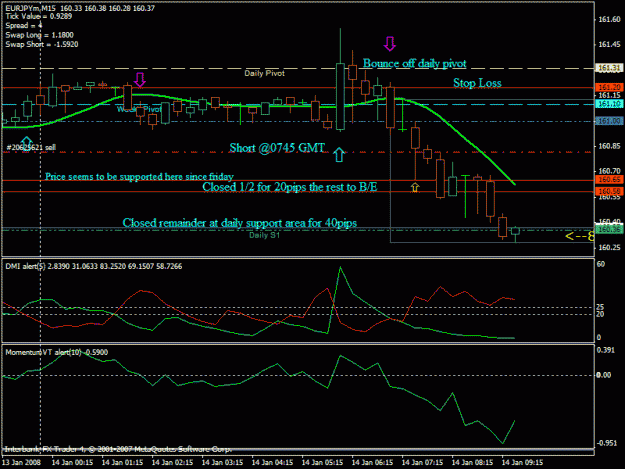Click the 0.391 value on Momentum scale
The image size is (625, 469).
tap(606, 350)
